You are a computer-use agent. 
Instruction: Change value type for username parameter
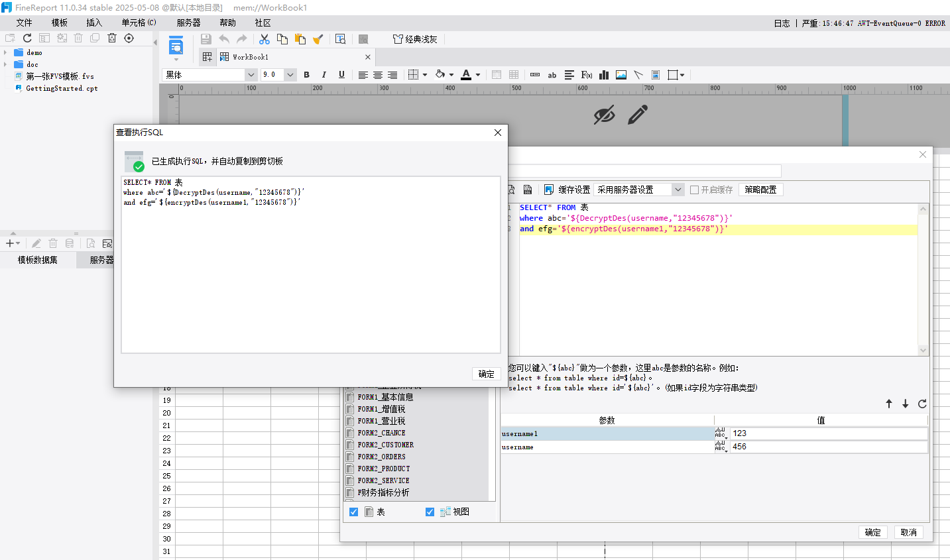click(x=721, y=447)
